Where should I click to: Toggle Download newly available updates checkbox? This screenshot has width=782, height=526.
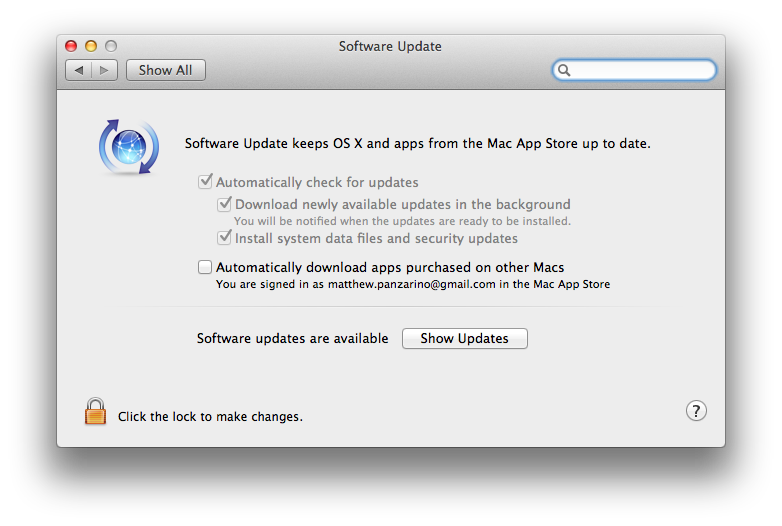tap(224, 203)
